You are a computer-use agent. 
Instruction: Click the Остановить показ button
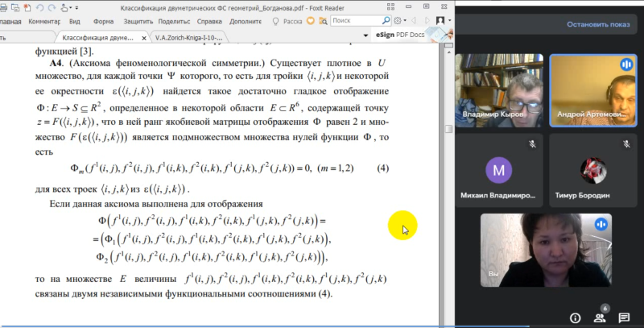pos(597,24)
